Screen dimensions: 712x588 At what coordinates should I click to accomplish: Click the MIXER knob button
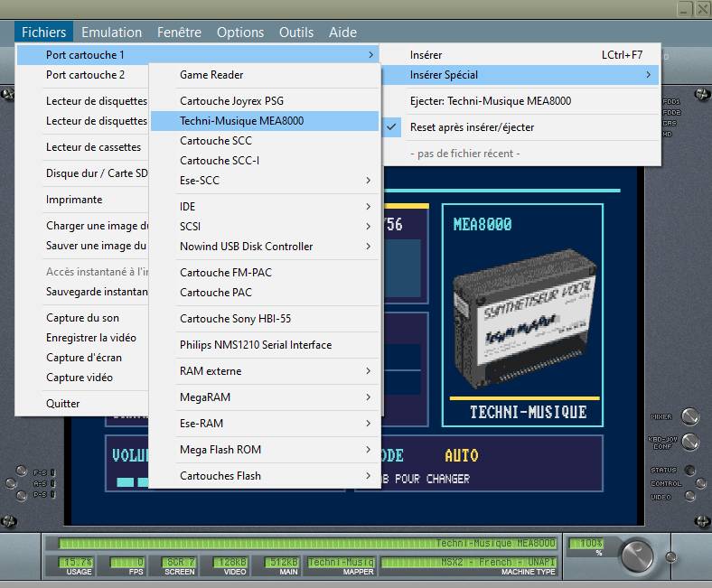tap(690, 416)
